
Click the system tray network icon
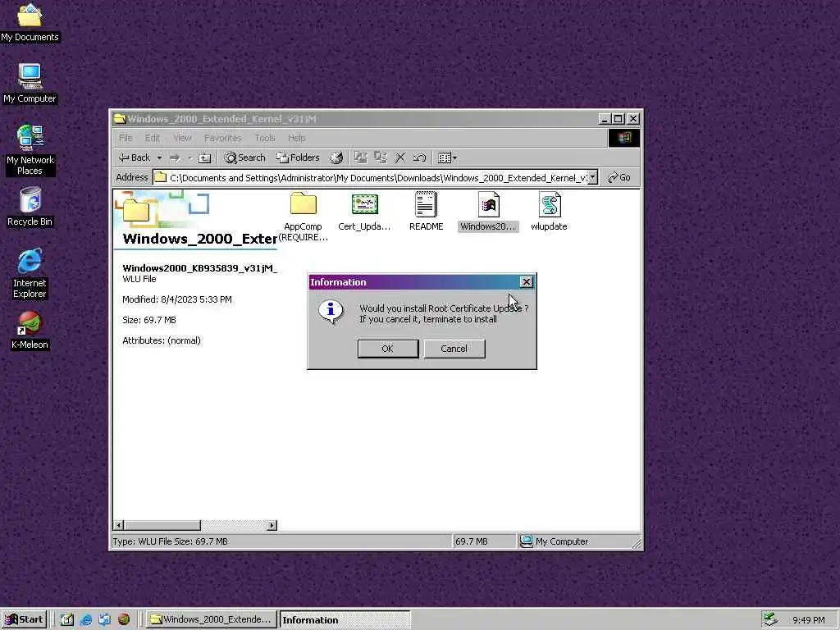[770, 619]
